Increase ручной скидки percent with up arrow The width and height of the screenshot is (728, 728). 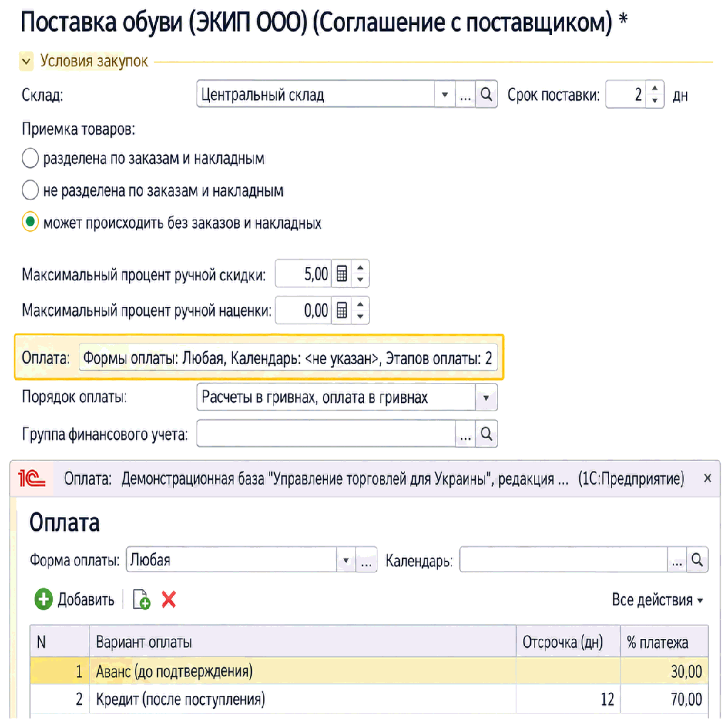(360, 268)
